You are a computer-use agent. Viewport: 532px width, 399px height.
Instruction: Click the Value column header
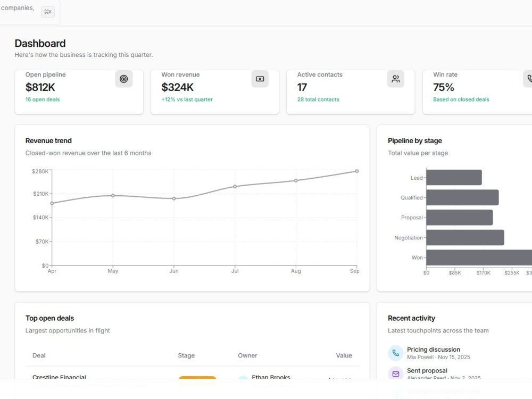coord(344,355)
